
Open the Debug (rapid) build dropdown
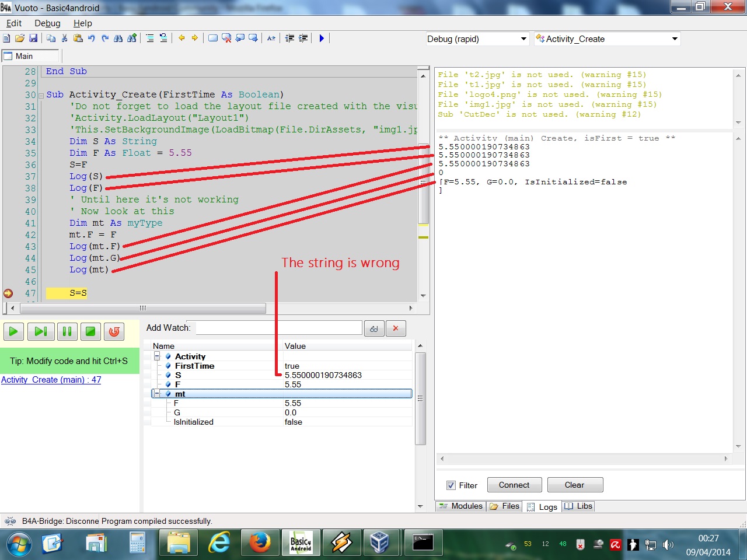(523, 39)
